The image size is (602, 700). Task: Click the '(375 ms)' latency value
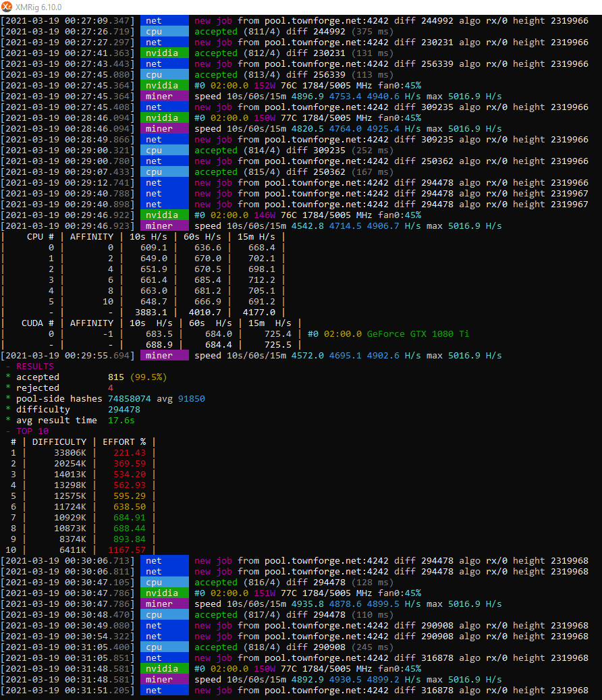[x=372, y=31]
